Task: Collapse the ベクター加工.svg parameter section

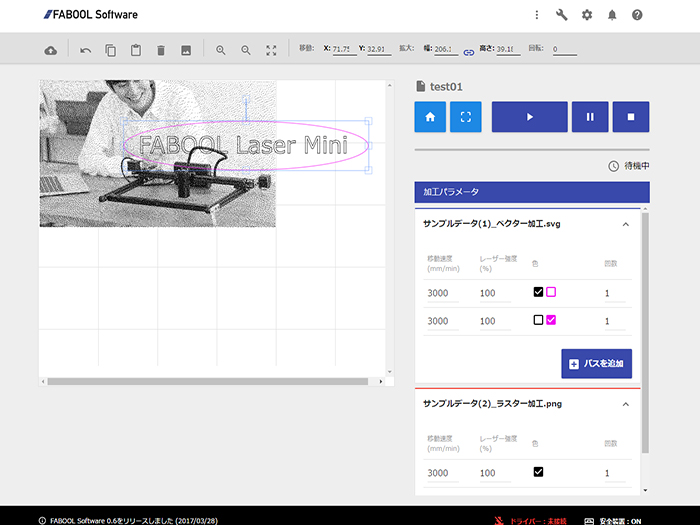Action: (626, 224)
